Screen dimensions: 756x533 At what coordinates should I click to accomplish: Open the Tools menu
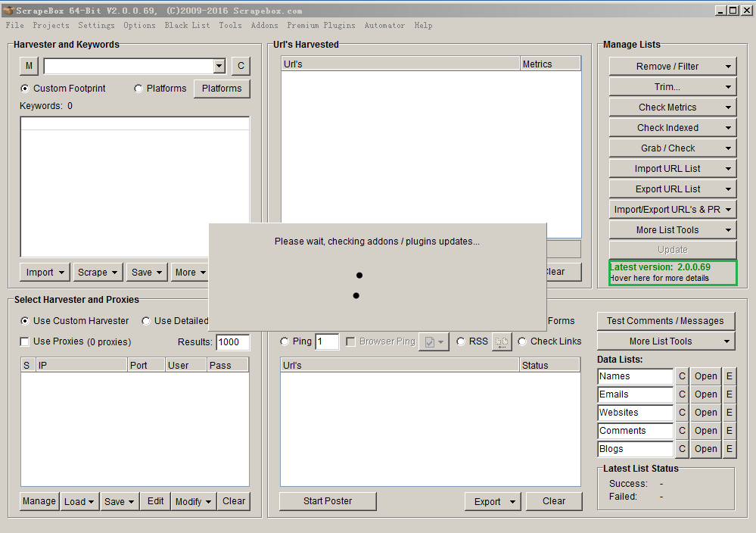pos(231,26)
